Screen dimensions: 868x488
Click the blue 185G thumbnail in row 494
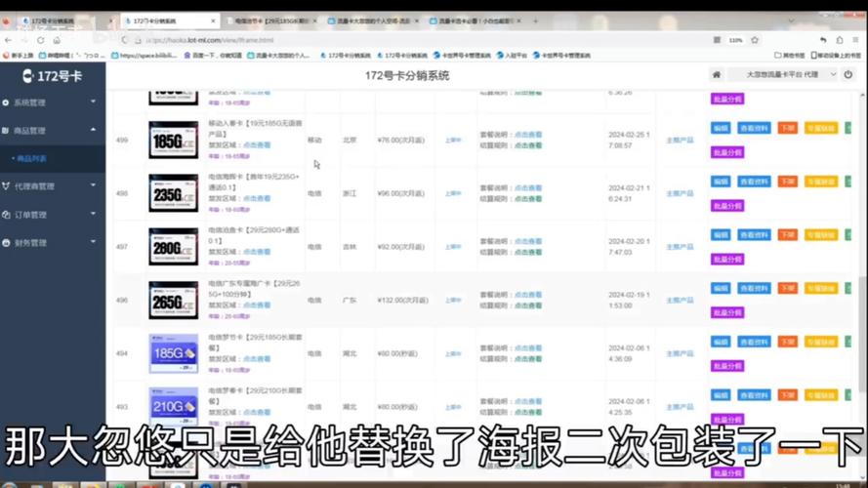coord(173,353)
